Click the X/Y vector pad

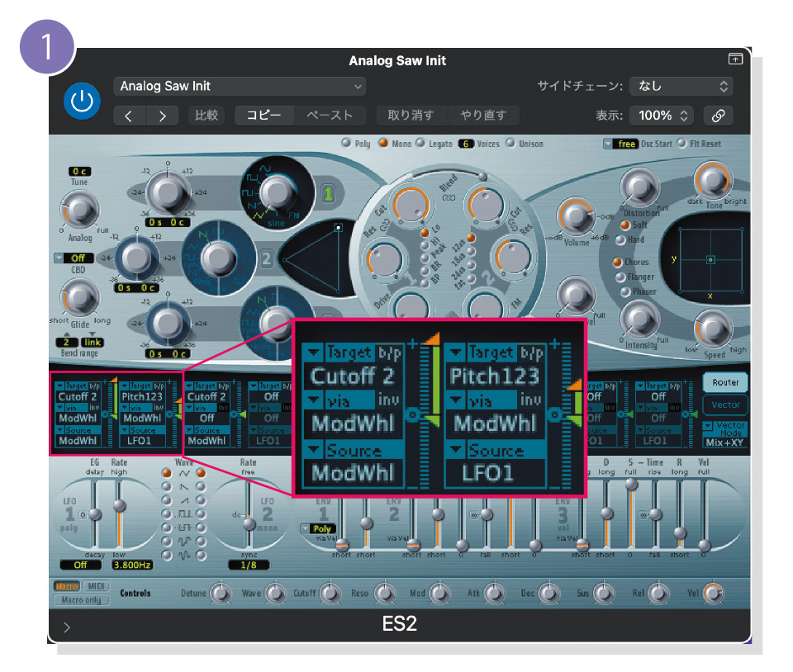pyautogui.click(x=710, y=260)
